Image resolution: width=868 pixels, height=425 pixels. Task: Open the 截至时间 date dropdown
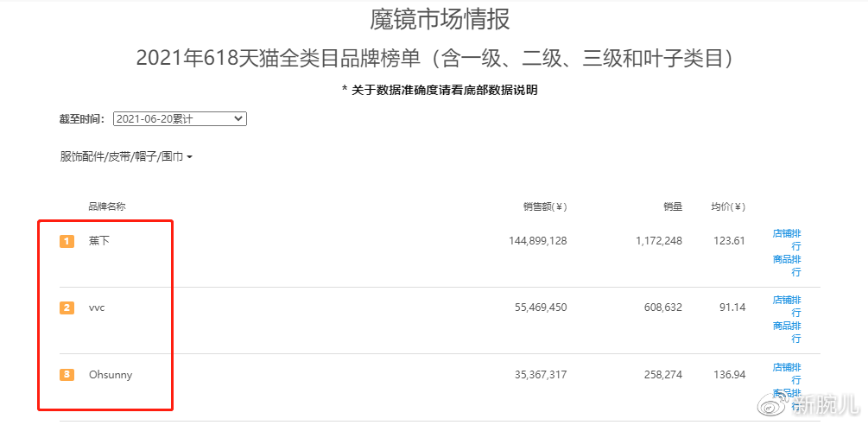(x=180, y=119)
